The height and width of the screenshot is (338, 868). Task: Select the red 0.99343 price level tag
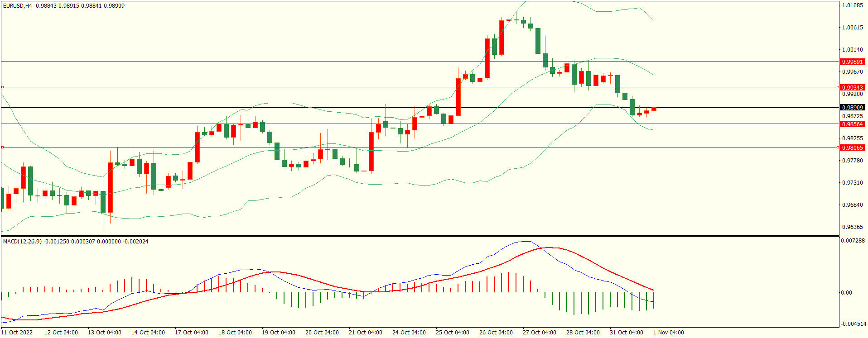coord(852,87)
